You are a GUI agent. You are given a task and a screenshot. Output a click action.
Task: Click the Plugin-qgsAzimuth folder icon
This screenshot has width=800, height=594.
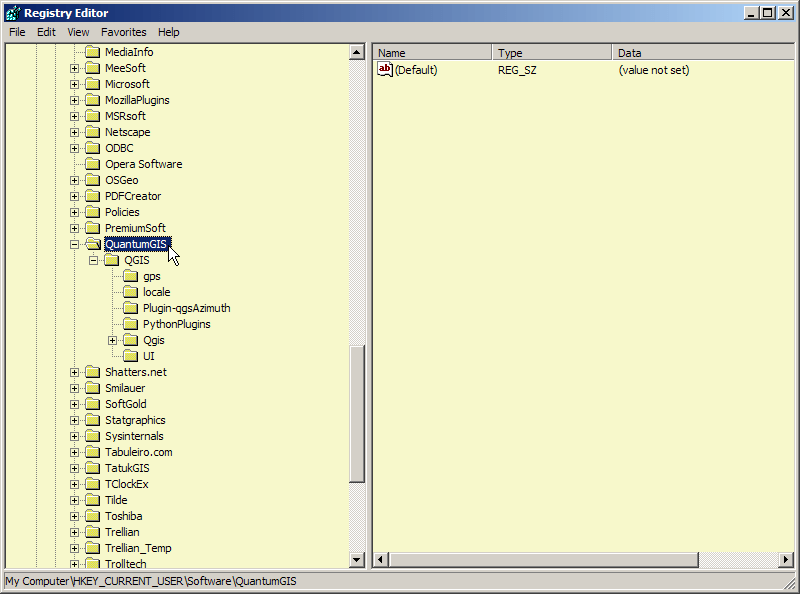point(131,308)
